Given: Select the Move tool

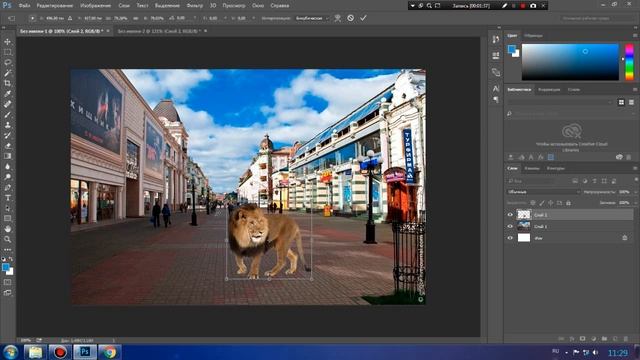Looking at the screenshot, I should [7, 42].
